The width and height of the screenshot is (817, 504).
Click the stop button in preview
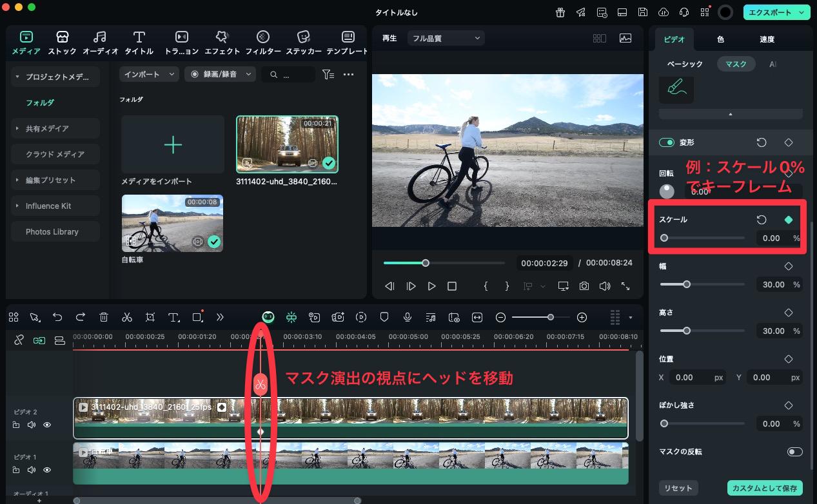(x=452, y=286)
